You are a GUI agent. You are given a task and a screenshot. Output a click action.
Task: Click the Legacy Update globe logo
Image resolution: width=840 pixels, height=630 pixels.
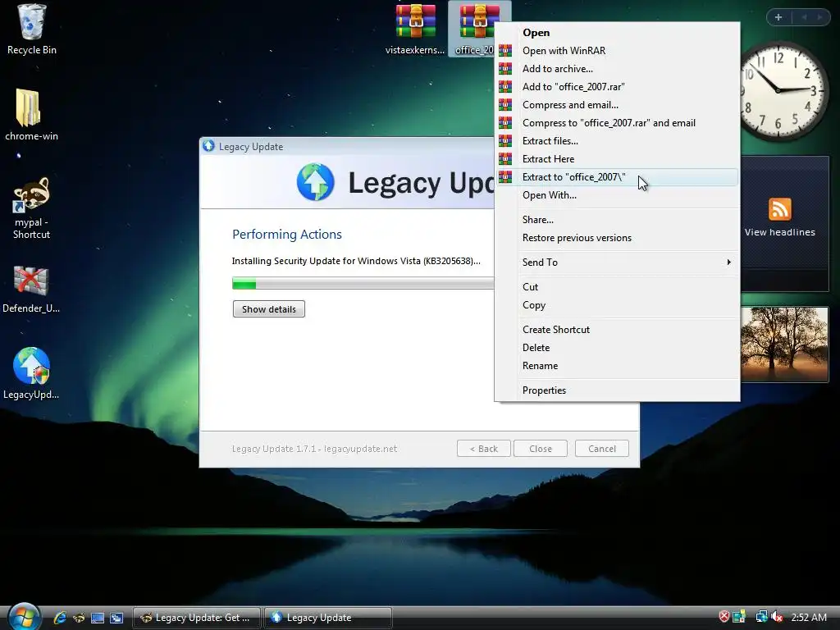316,182
